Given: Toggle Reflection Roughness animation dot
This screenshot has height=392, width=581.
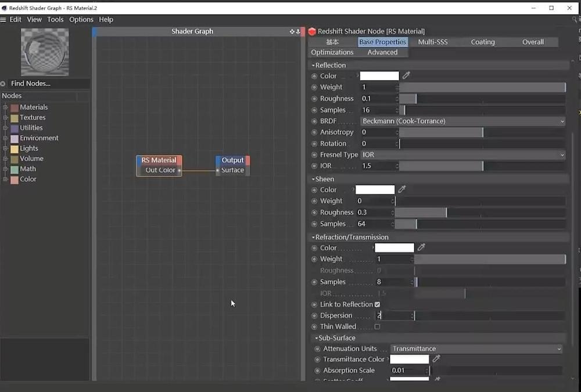Looking at the screenshot, I should (314, 99).
